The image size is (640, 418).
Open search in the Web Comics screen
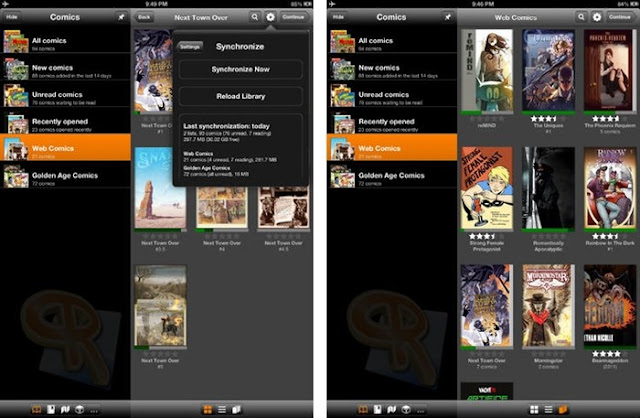pos(581,17)
